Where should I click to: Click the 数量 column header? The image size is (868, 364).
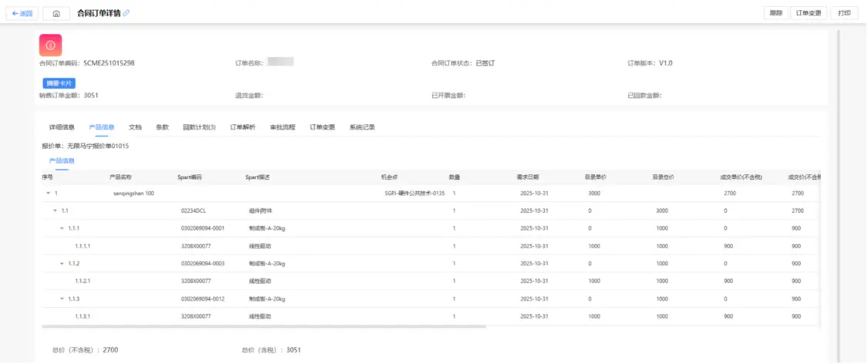click(454, 177)
